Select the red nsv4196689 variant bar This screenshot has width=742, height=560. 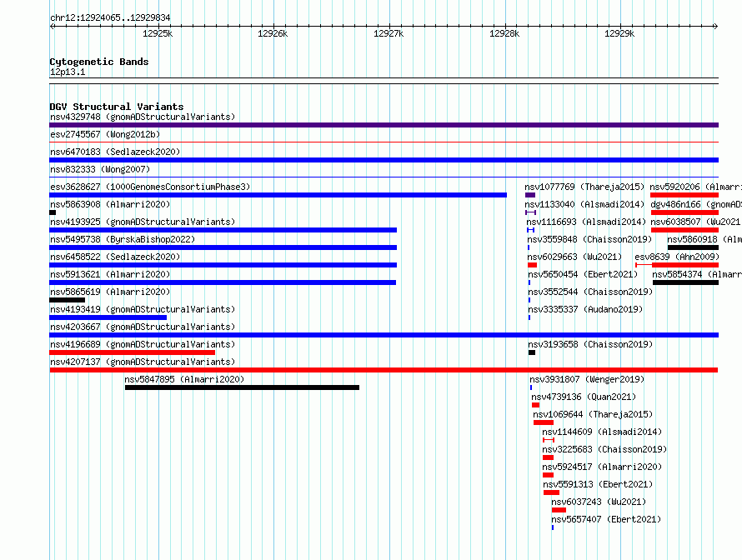(x=132, y=352)
